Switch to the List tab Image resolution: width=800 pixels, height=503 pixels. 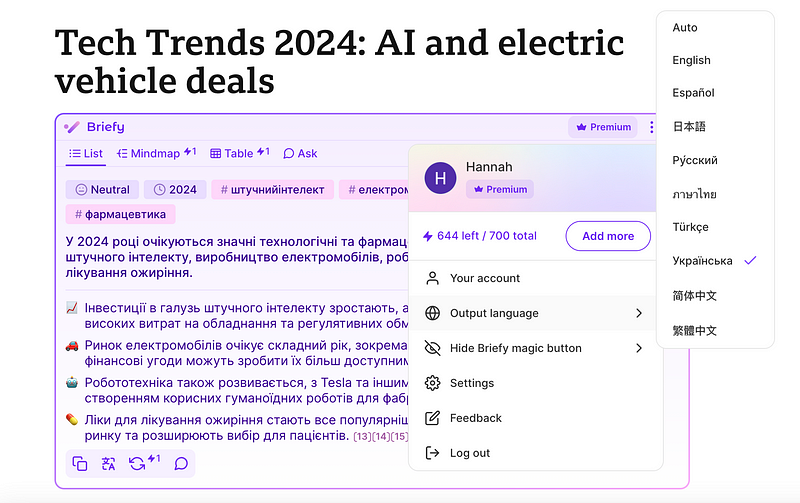(x=86, y=154)
